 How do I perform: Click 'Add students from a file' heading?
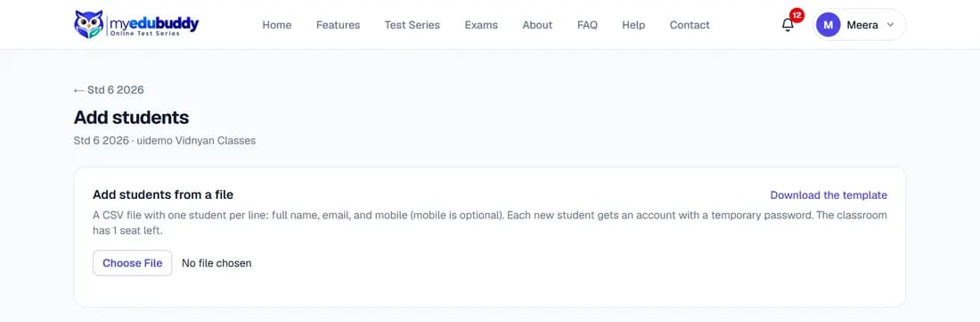(163, 195)
